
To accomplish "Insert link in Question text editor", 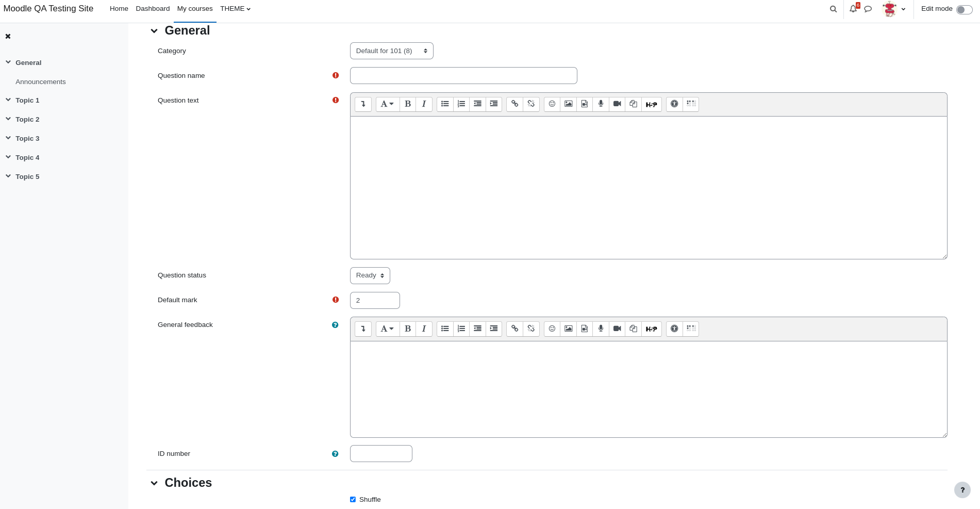I will click(x=514, y=104).
